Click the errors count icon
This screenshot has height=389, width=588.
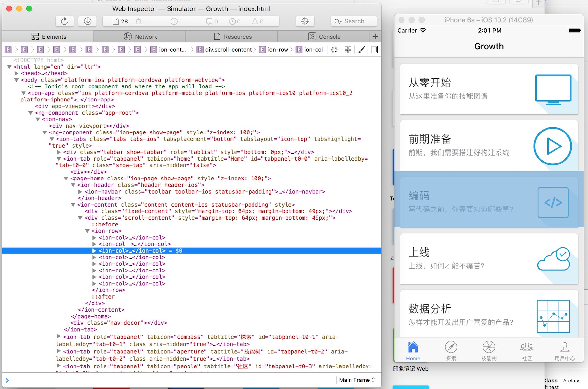pyautogui.click(x=235, y=22)
